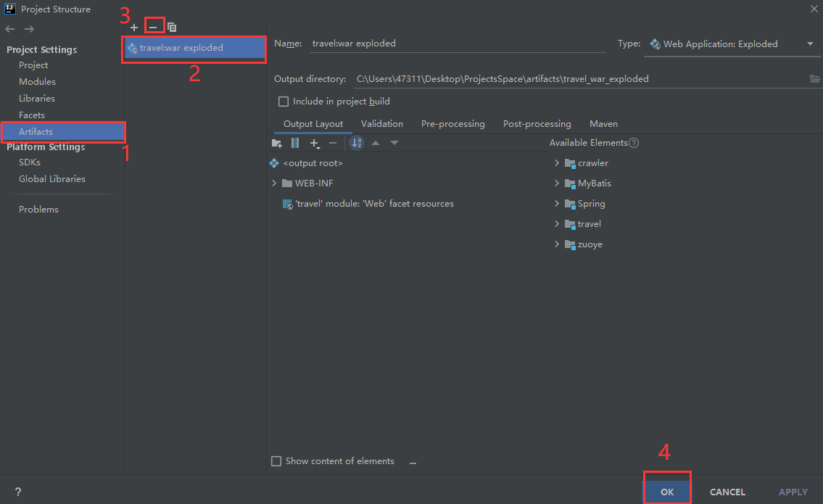Add a new artifact with the plus icon
Viewport: 823px width, 504px height.
pyautogui.click(x=134, y=26)
